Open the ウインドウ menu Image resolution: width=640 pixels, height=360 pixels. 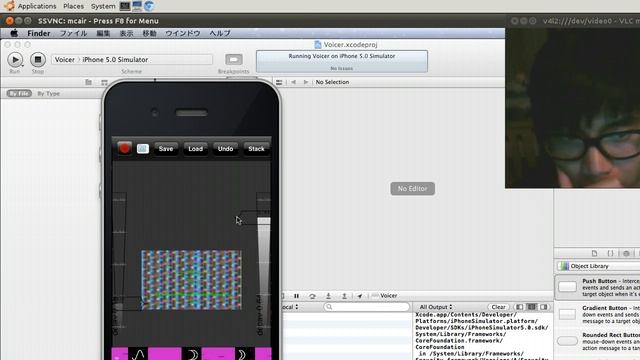(x=183, y=33)
